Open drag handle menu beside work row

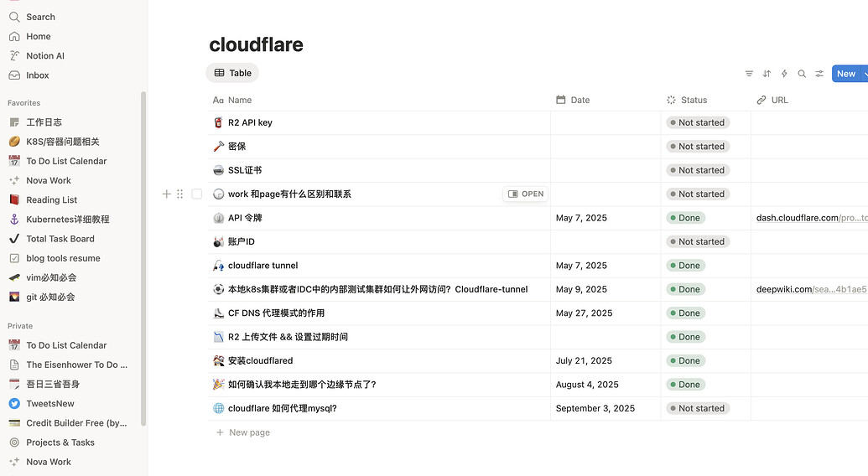point(180,194)
